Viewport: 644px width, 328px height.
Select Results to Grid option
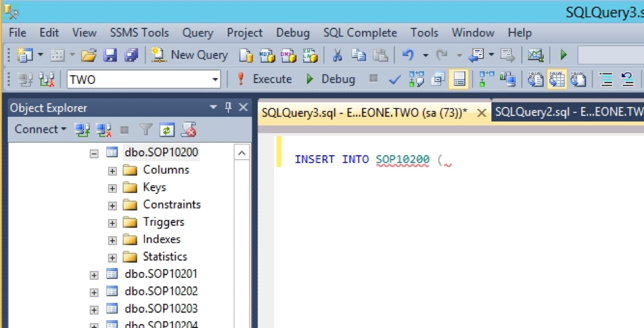click(x=557, y=79)
